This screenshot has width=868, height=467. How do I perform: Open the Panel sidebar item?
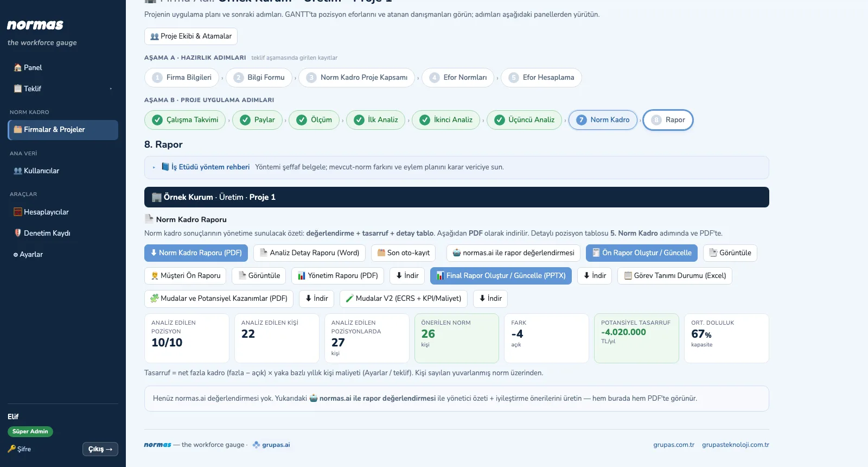(63, 67)
